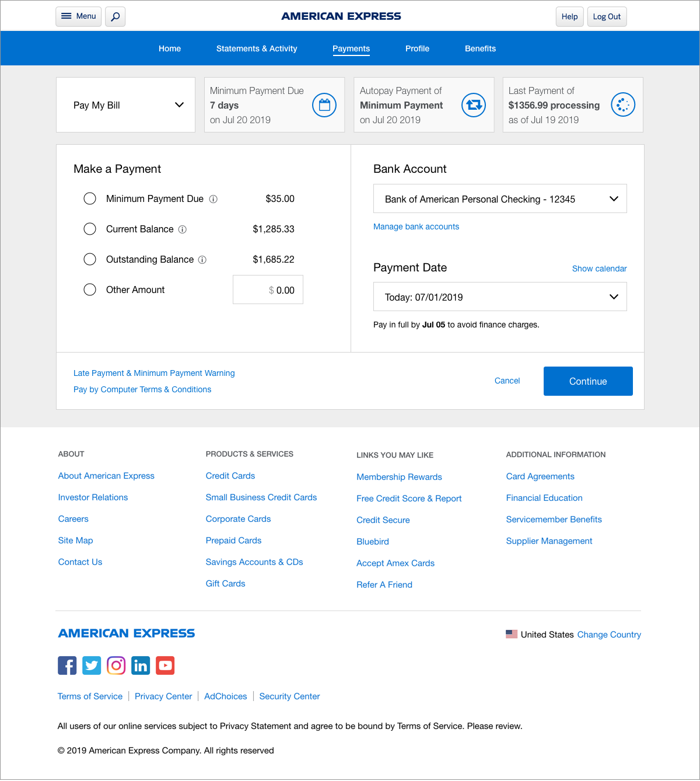
Task: Select the Minimum Payment Due radio button
Action: point(90,198)
